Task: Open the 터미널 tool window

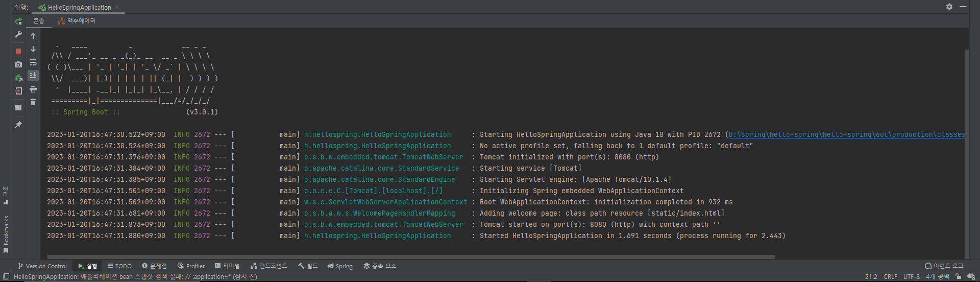Action: tap(227, 266)
